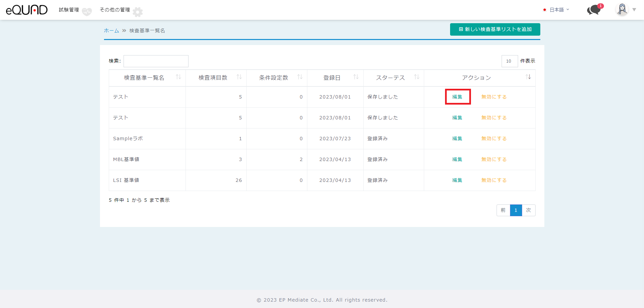Image resolution: width=644 pixels, height=308 pixels.
Task: Expand the user profile dropdown arrow
Action: click(x=634, y=10)
